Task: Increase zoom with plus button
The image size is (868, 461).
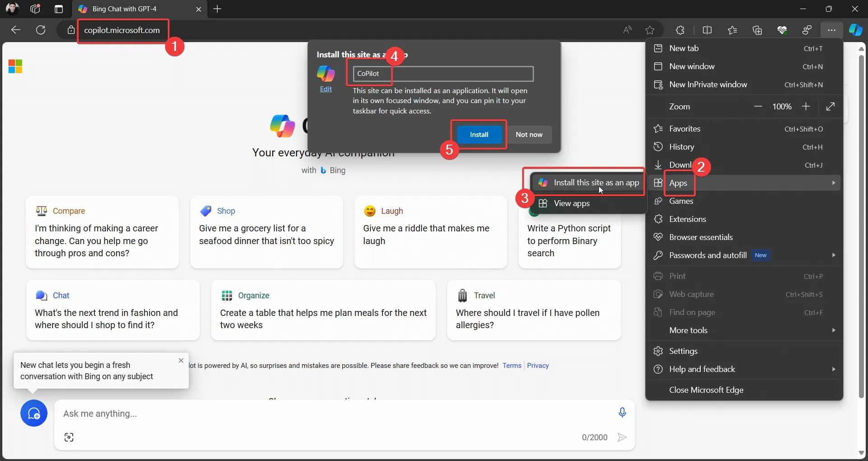Action: (x=806, y=106)
